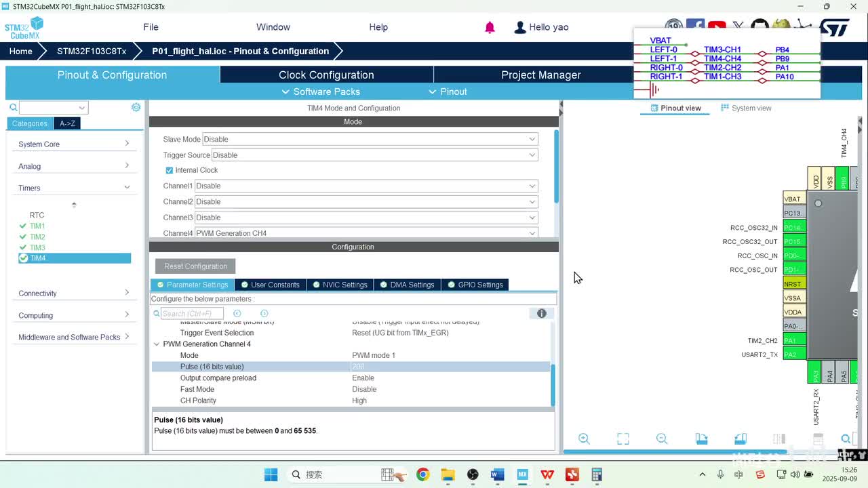Open the File menu
868x488 pixels.
(151, 27)
